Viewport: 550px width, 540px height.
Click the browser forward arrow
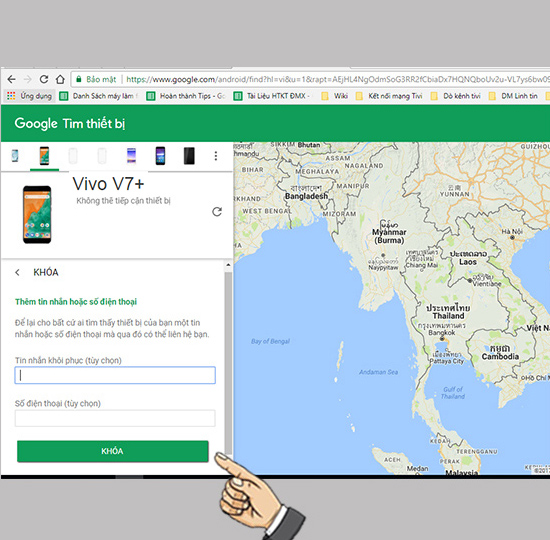click(27, 79)
